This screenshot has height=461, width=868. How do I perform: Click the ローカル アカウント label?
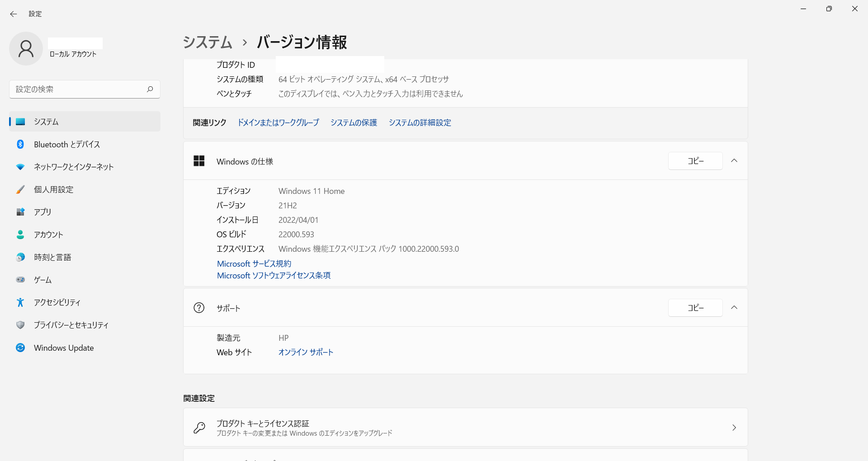(73, 54)
